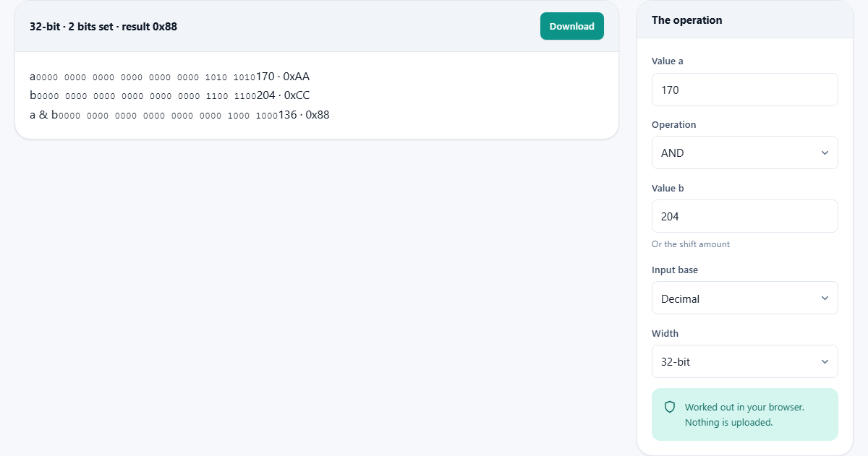Click the 'Value b' label
The width and height of the screenshot is (868, 456).
click(668, 188)
